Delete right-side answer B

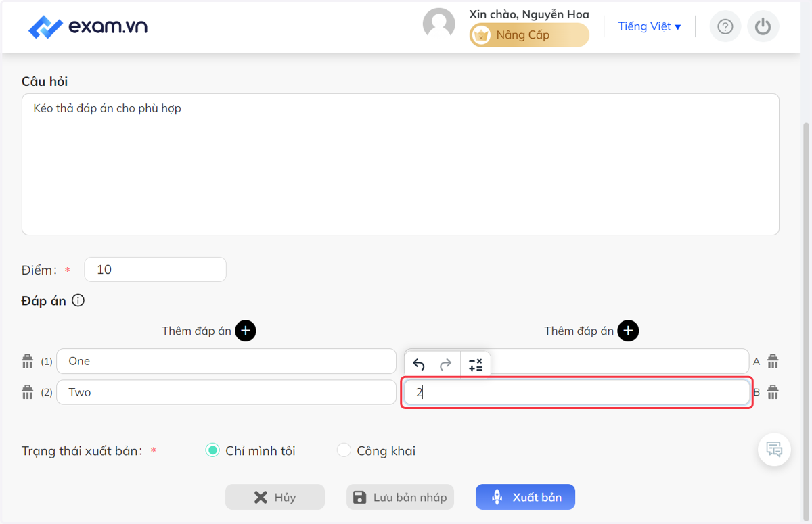pyautogui.click(x=773, y=392)
